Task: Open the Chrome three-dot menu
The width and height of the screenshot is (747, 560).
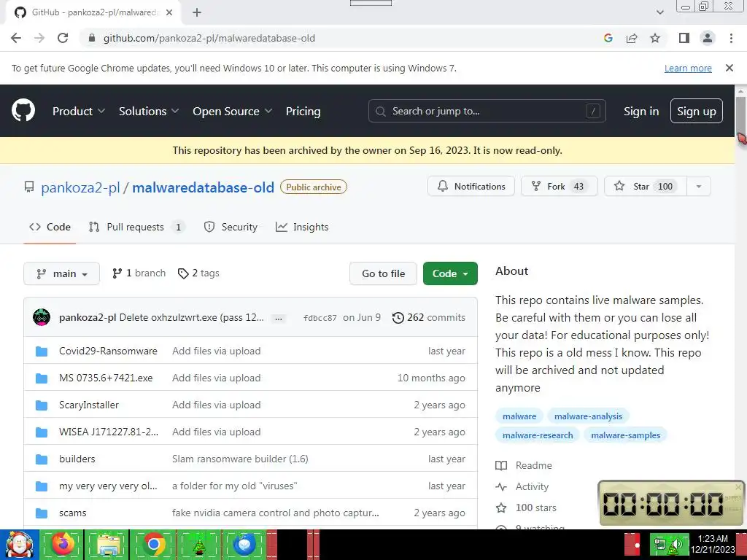Action: pyautogui.click(x=731, y=38)
